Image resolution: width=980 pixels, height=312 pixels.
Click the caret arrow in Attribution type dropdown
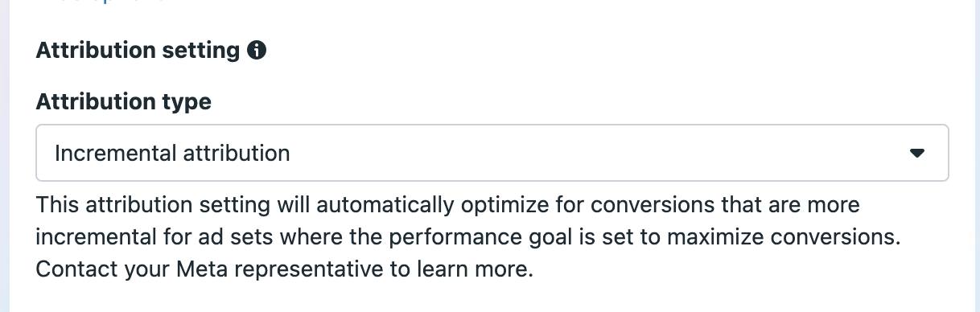916,153
